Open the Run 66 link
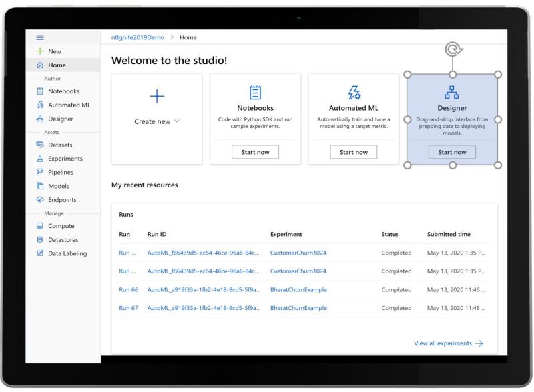 point(128,289)
